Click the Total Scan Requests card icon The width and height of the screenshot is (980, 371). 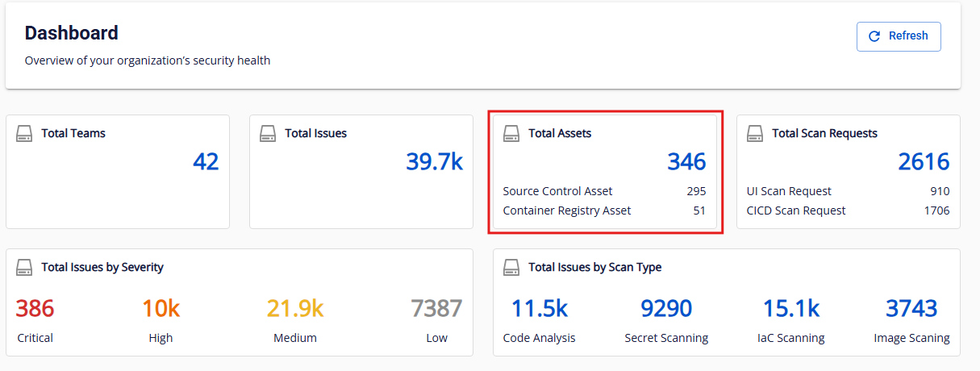(755, 133)
